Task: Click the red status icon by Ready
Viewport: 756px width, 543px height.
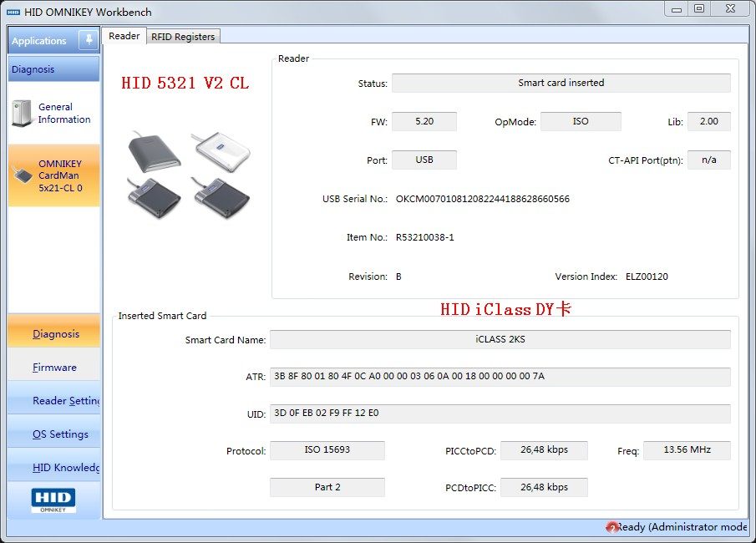Action: (x=612, y=527)
